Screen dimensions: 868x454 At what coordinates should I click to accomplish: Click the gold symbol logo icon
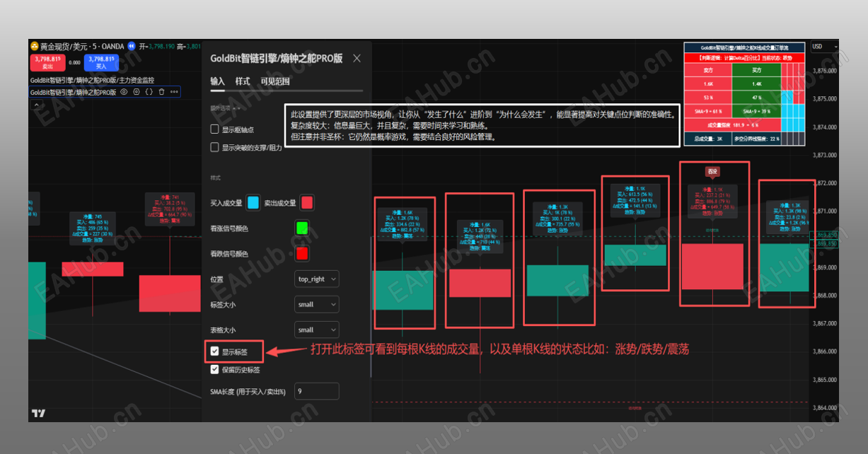click(34, 46)
